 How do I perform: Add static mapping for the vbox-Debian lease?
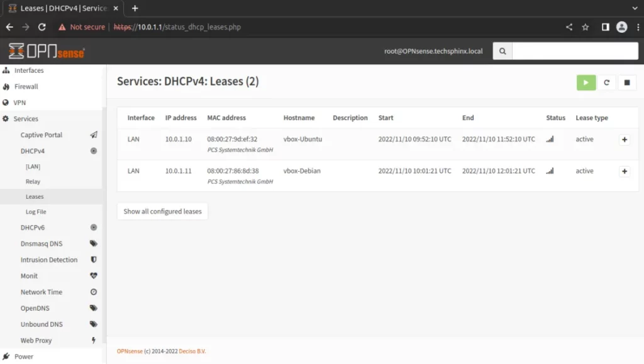[625, 171]
